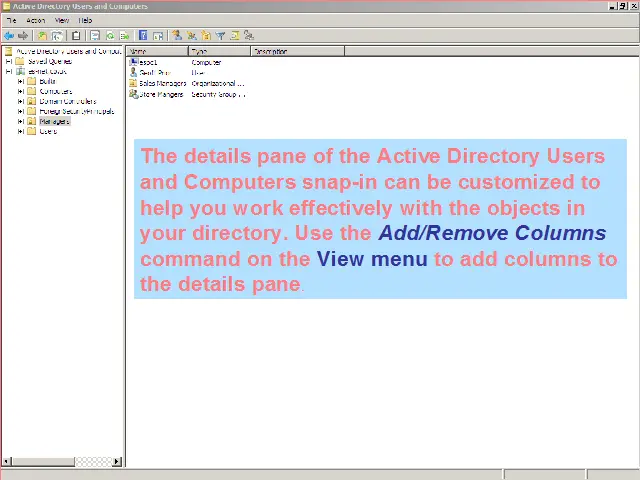
Task: Sort by the Name column header
Action: point(157,51)
